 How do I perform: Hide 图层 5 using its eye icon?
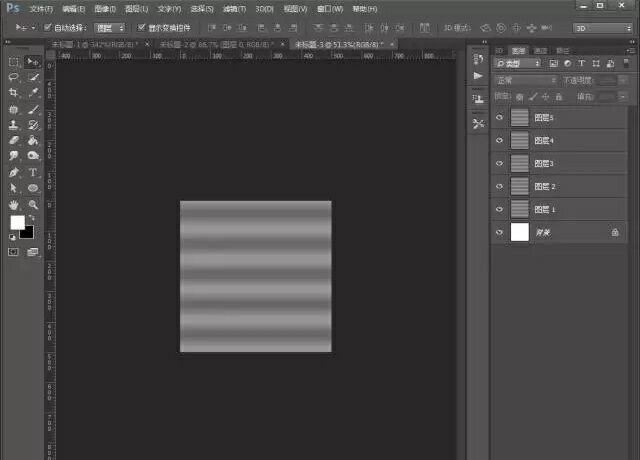coord(499,118)
